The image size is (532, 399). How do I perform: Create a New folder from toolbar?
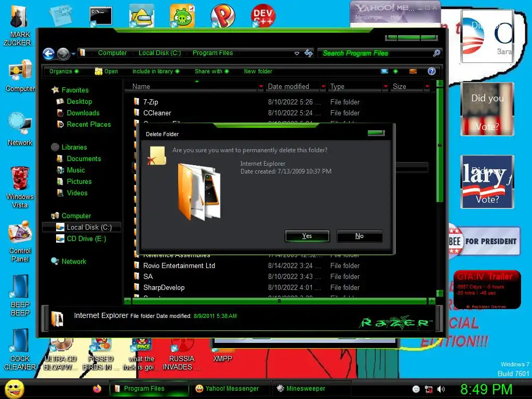(x=258, y=71)
